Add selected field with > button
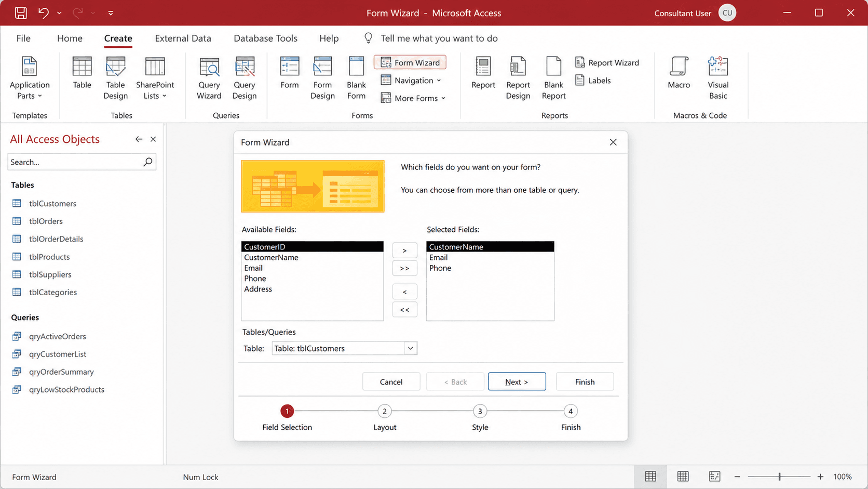The image size is (868, 489). coord(405,250)
